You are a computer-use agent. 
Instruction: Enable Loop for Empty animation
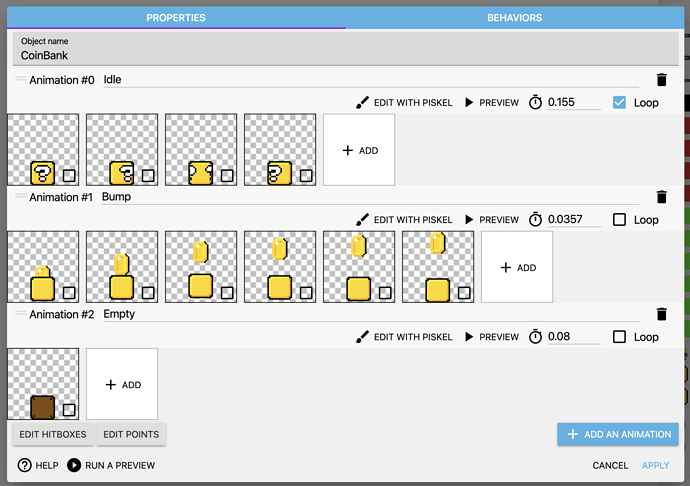[x=619, y=337]
